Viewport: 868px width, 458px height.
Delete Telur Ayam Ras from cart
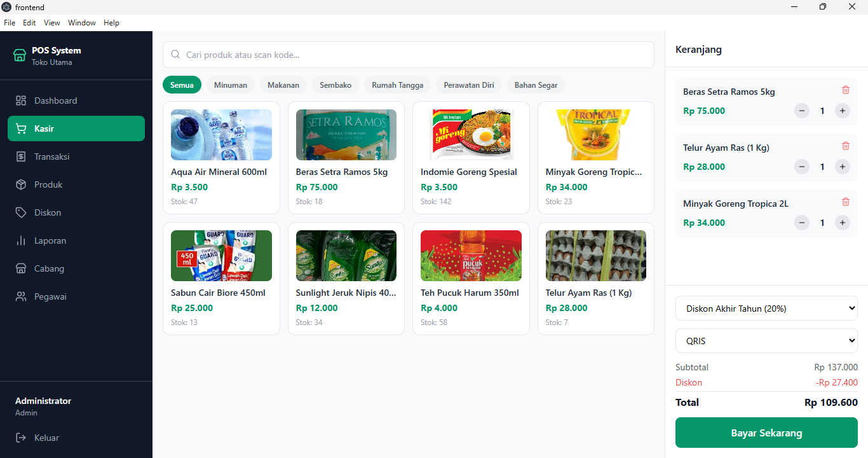point(846,146)
